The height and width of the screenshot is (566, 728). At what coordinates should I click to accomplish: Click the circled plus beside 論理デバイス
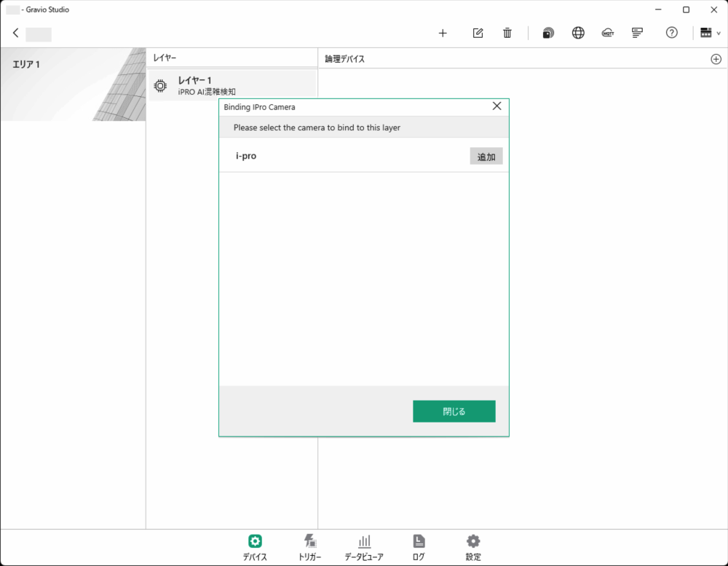point(716,59)
